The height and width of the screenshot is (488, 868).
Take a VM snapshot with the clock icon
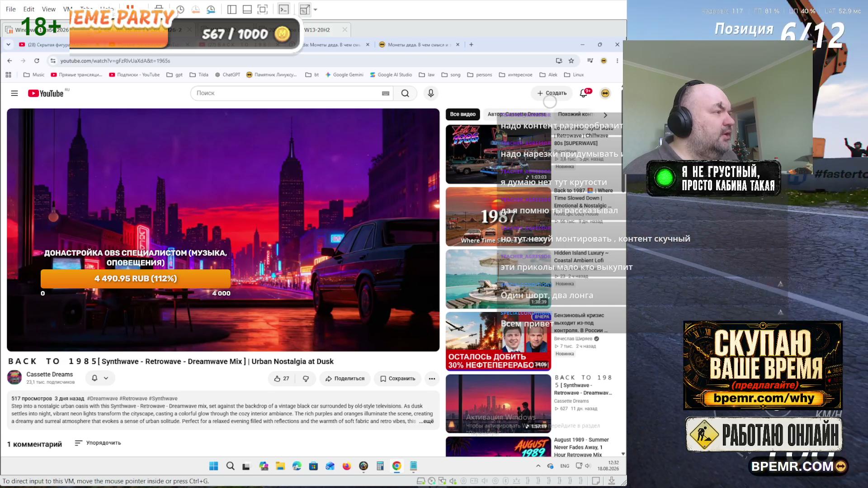click(x=180, y=9)
